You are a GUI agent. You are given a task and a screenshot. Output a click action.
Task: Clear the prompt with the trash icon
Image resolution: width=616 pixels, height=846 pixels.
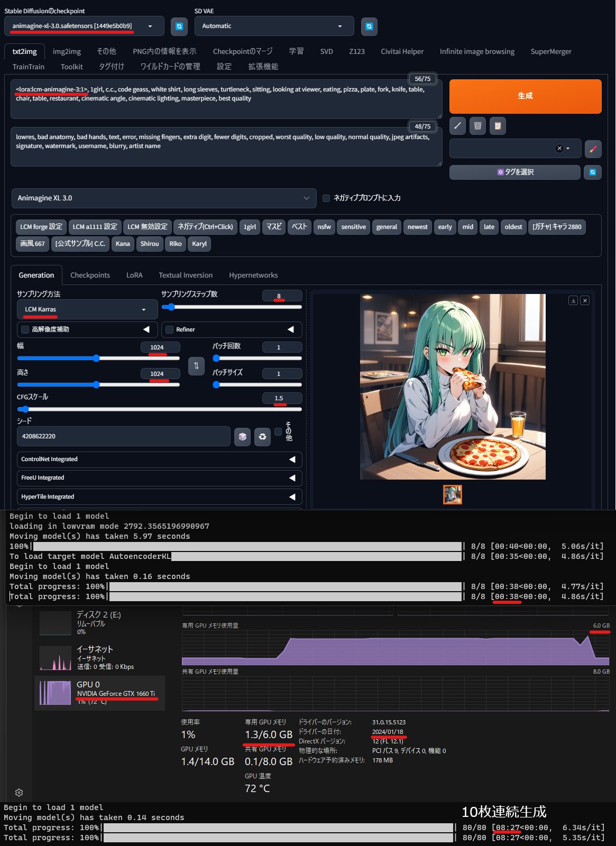coord(477,126)
